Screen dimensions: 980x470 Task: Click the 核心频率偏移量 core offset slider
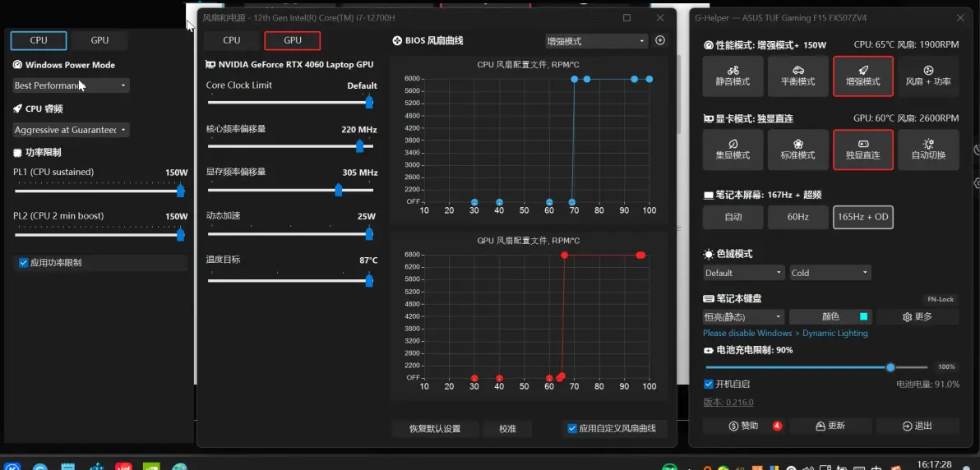pyautogui.click(x=290, y=145)
